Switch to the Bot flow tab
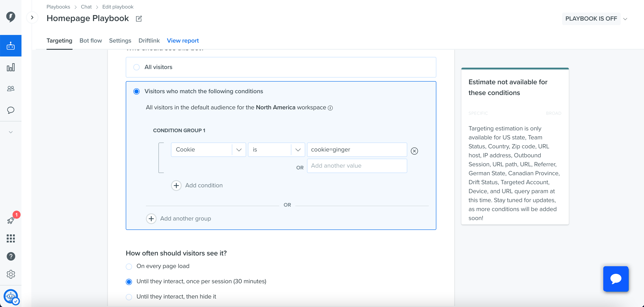This screenshot has height=307, width=644. pyautogui.click(x=90, y=41)
